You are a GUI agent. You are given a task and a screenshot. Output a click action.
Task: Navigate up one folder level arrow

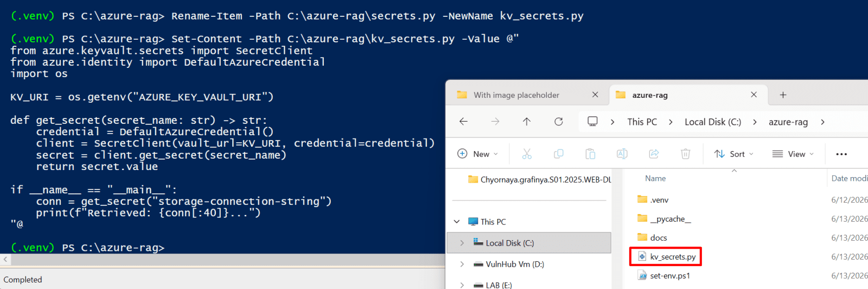click(527, 122)
